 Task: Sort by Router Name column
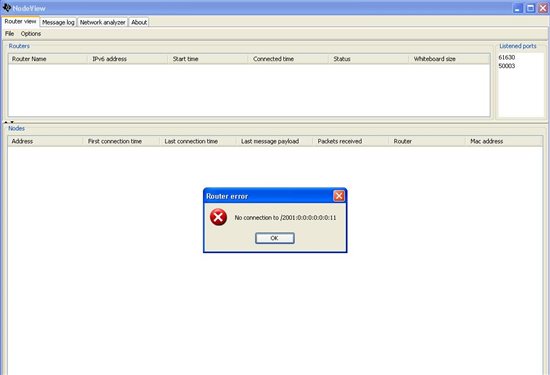pyautogui.click(x=48, y=59)
